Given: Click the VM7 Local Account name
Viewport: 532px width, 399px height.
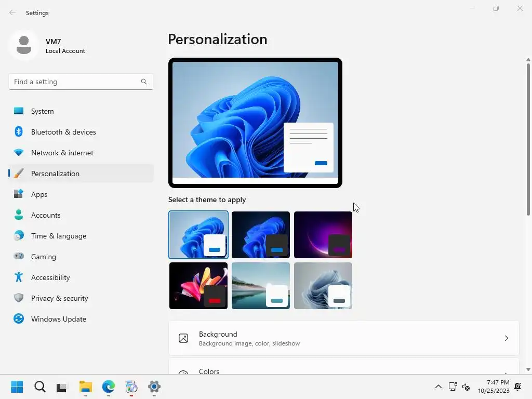Looking at the screenshot, I should coord(65,46).
